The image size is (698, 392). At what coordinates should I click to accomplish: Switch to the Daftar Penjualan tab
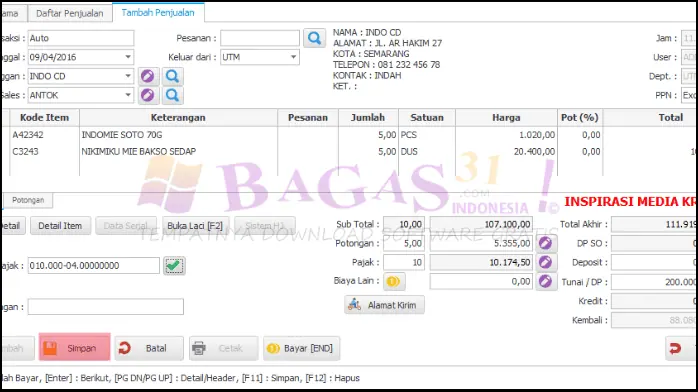[x=70, y=13]
